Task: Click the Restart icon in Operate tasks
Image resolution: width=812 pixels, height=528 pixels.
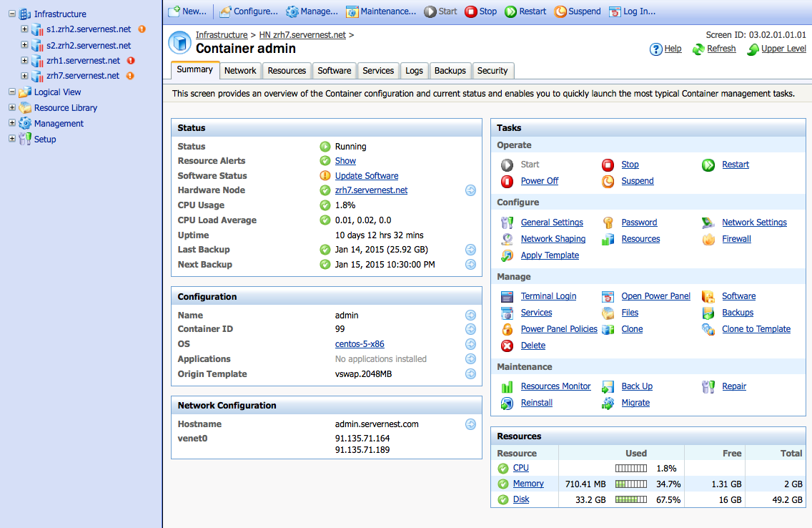Action: tap(708, 165)
